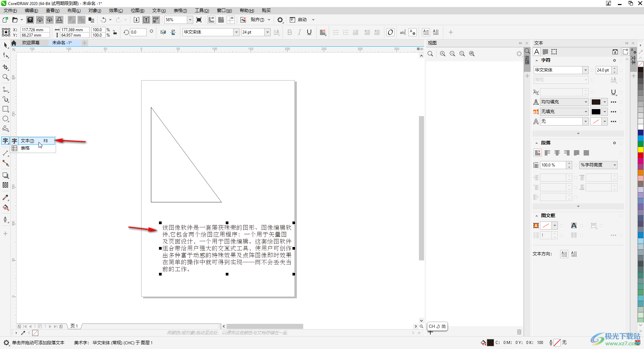This screenshot has width=644, height=349.
Task: Select the Pick tool in toolbox
Action: coord(5,45)
